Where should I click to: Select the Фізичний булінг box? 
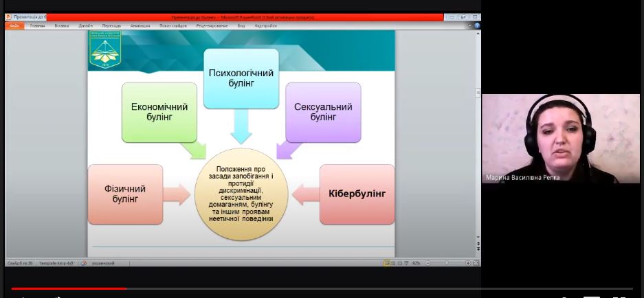pyautogui.click(x=125, y=194)
